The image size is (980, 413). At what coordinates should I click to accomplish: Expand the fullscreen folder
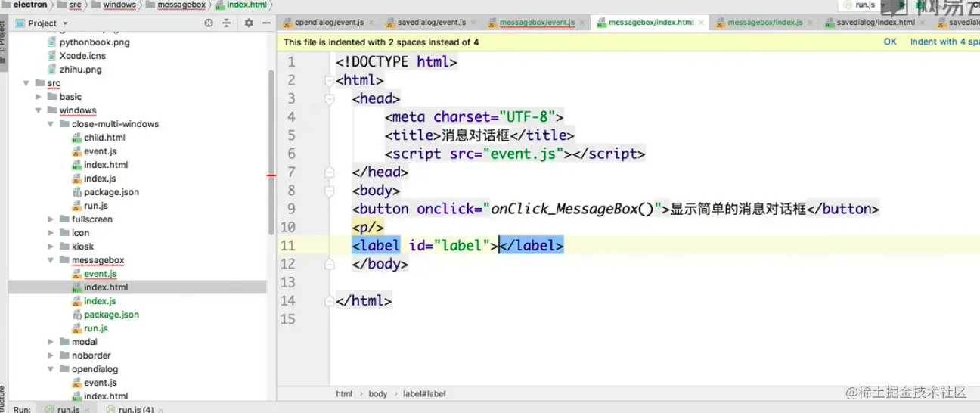[x=51, y=219]
